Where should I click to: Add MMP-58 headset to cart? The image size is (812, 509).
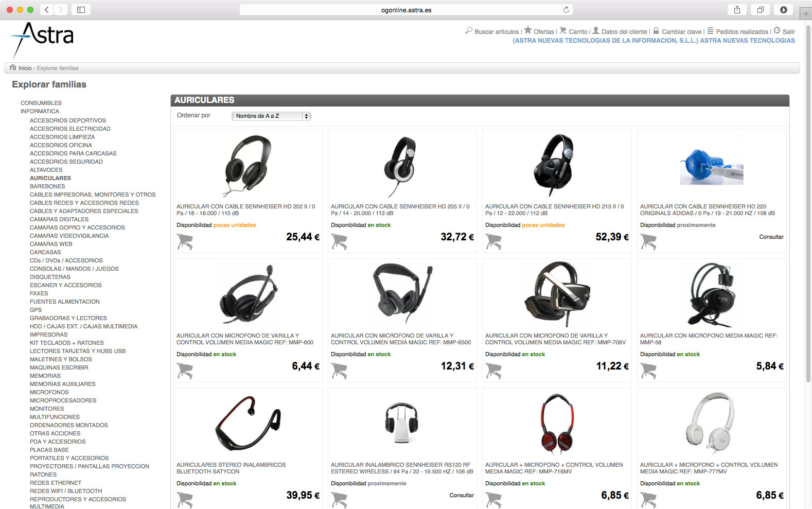648,371
